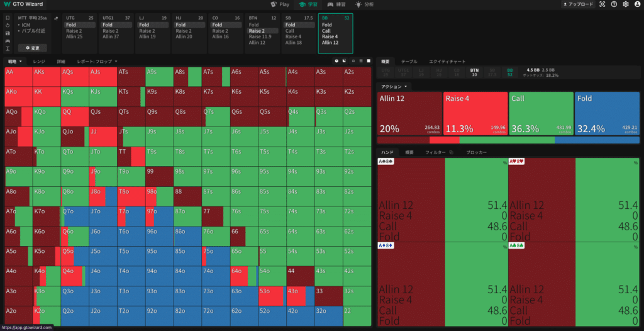Switch to the レンジ tab
The height and width of the screenshot is (331, 644).
coord(39,61)
